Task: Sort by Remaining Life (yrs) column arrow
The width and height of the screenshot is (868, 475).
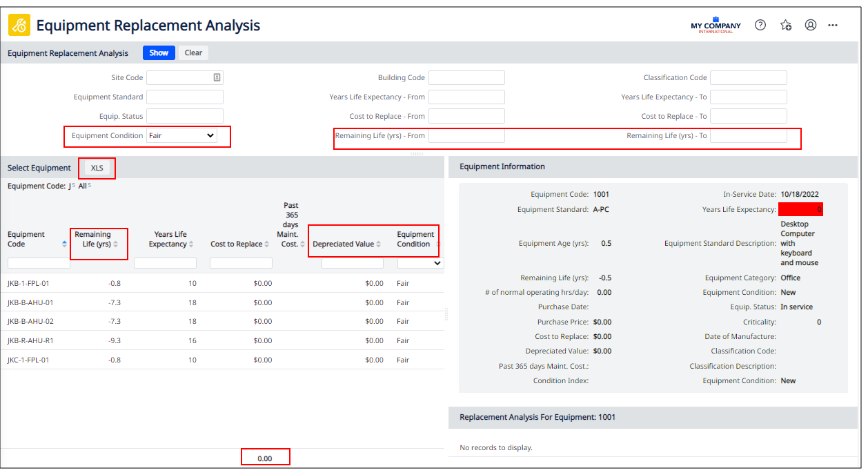Action: pos(116,244)
